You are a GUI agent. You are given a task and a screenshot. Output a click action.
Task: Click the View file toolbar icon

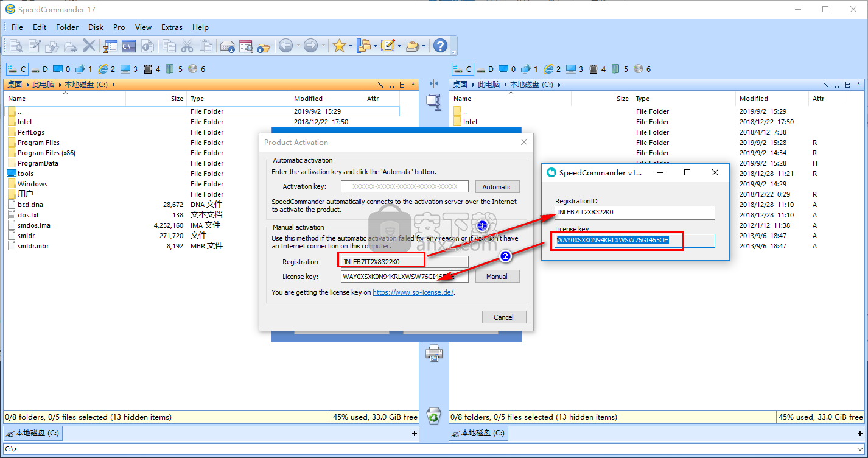point(16,46)
